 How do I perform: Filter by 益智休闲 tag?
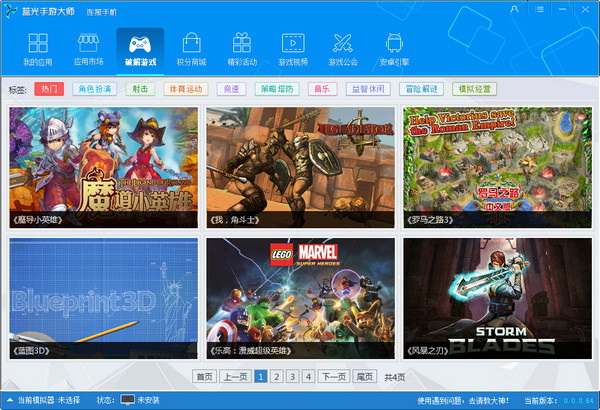(368, 89)
